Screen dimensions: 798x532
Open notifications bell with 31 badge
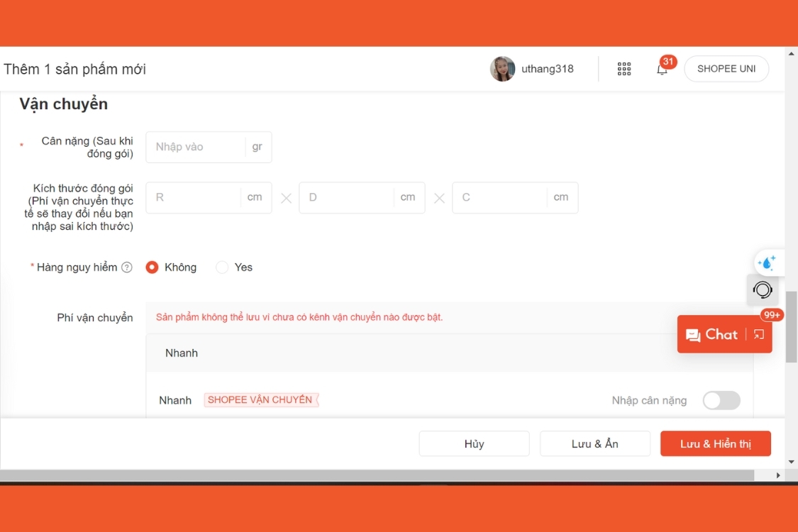662,70
